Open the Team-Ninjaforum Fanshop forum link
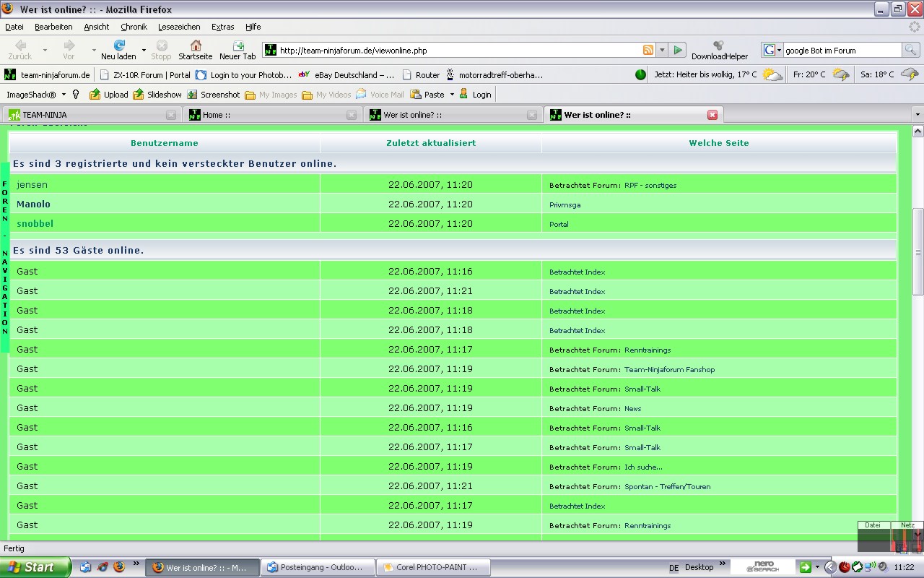 tap(669, 370)
